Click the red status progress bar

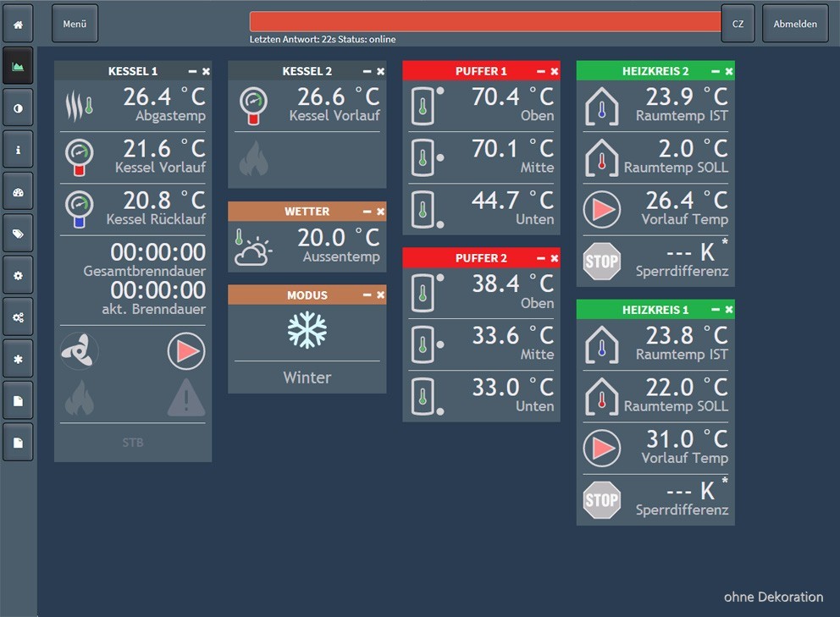485,21
